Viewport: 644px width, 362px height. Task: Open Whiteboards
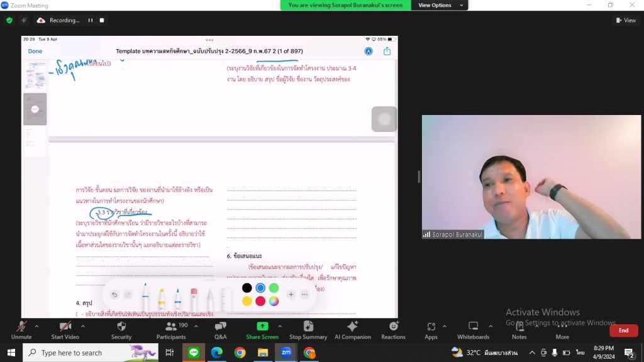coord(473,331)
